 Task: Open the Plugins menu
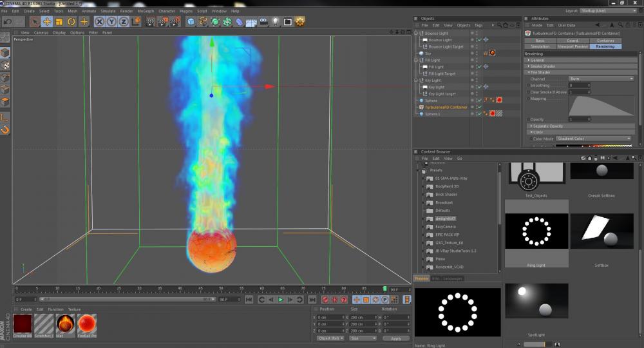click(x=186, y=11)
